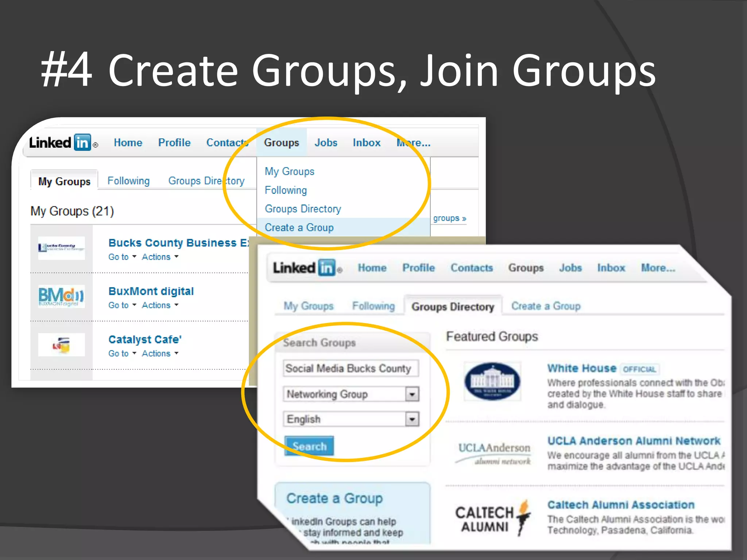
Task: Click the Catalyst Cafe' group logo
Action: click(61, 345)
